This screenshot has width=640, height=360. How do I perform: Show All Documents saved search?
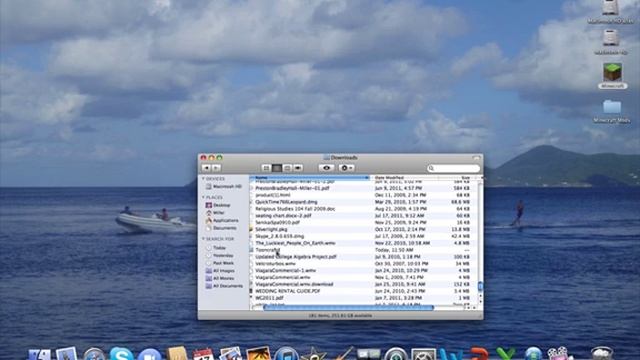coord(224,286)
